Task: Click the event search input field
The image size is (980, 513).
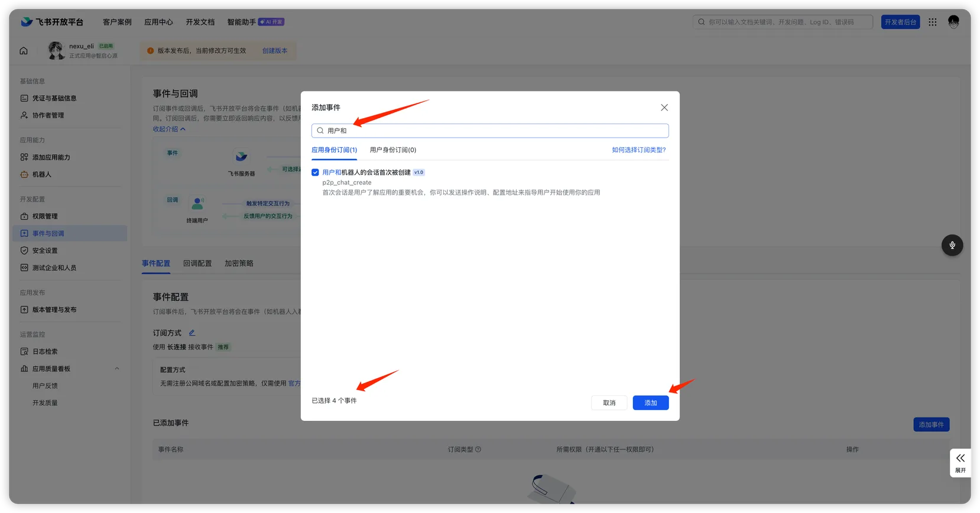Action: (489, 131)
